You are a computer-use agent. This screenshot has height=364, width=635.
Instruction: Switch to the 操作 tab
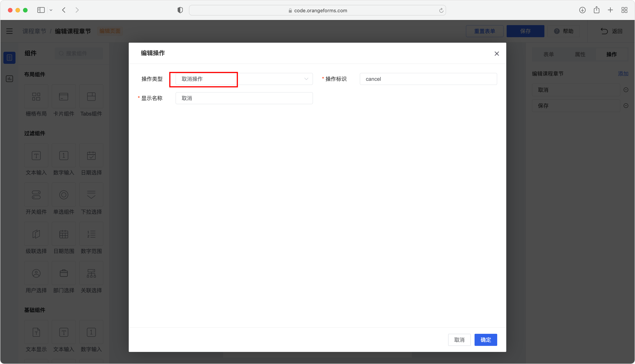click(611, 54)
